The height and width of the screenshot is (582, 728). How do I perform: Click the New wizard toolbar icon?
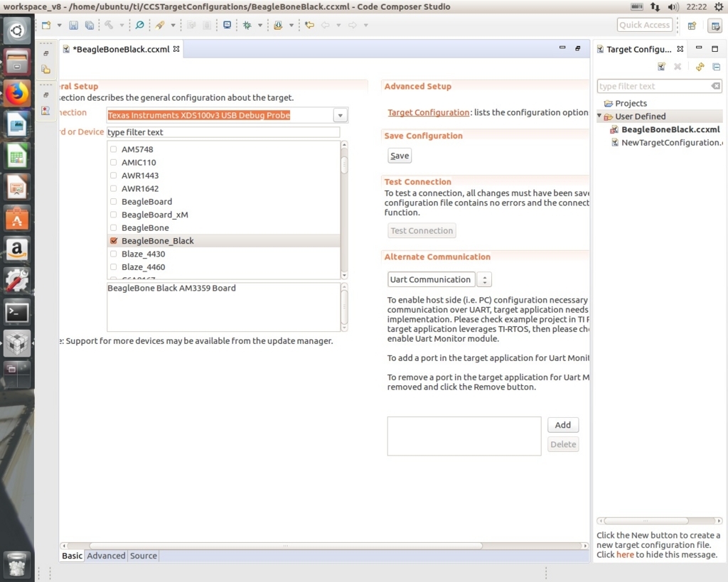46,26
